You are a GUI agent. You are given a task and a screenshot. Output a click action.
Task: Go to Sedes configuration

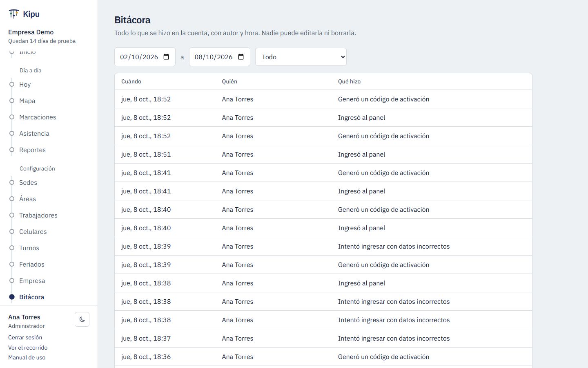[28, 182]
